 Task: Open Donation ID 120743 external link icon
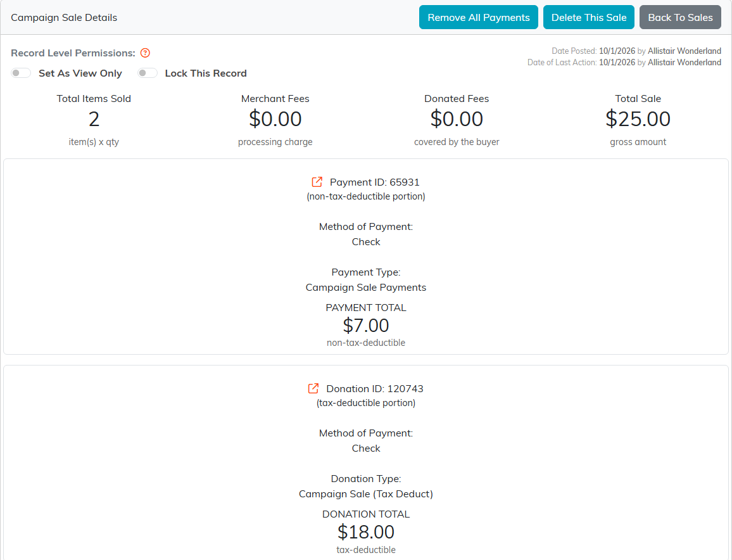coord(313,388)
